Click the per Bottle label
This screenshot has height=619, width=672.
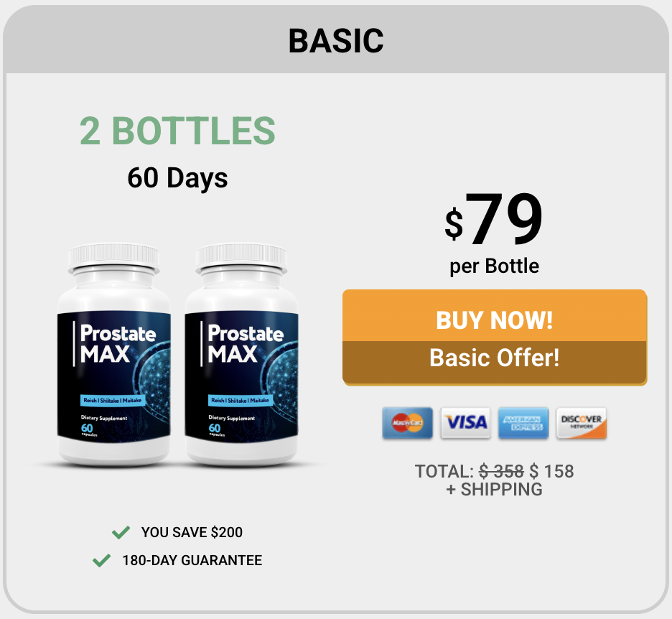(x=494, y=266)
